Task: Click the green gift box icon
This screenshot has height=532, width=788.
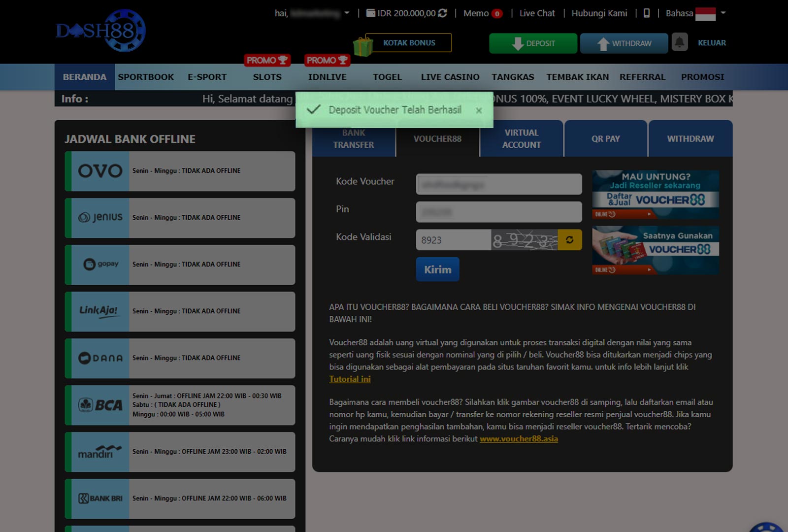Action: pos(363,46)
